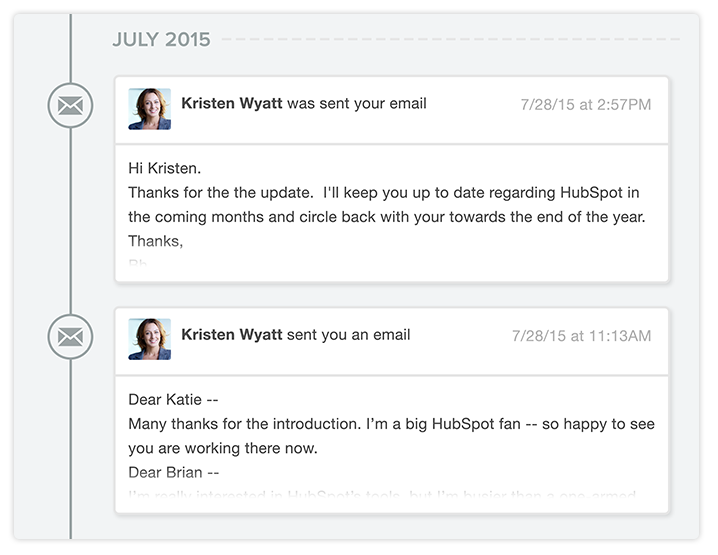This screenshot has width=718, height=555.
Task: Select the 7/28/15 at 11:13AM timestamp
Action: (x=582, y=336)
